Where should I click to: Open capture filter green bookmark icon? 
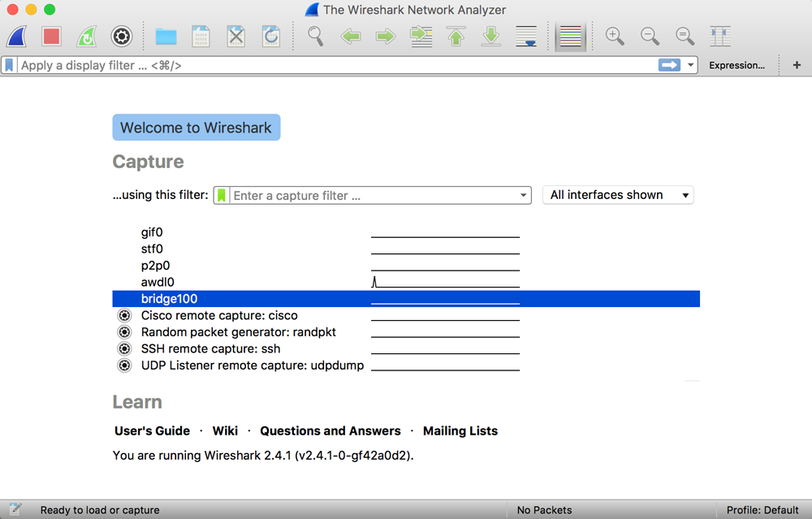(222, 195)
